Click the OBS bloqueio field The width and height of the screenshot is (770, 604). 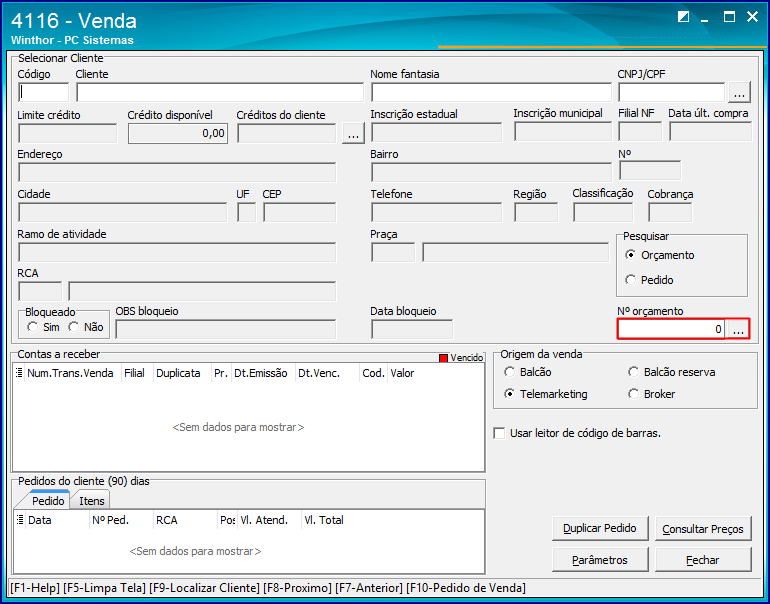(x=226, y=329)
